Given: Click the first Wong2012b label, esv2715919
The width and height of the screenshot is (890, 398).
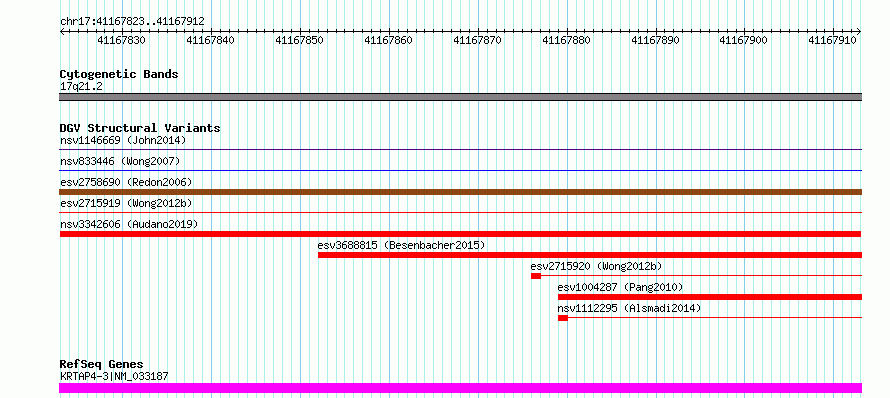Looking at the screenshot, I should tap(126, 203).
